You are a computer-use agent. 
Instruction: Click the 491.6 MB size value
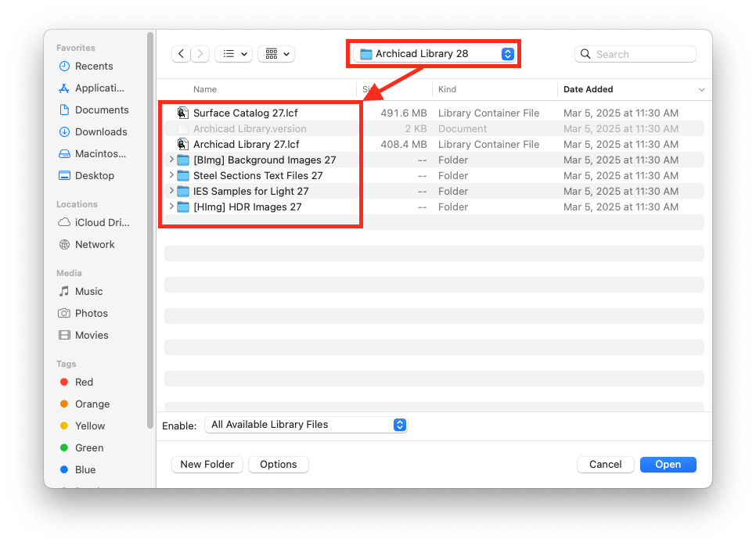pos(404,113)
